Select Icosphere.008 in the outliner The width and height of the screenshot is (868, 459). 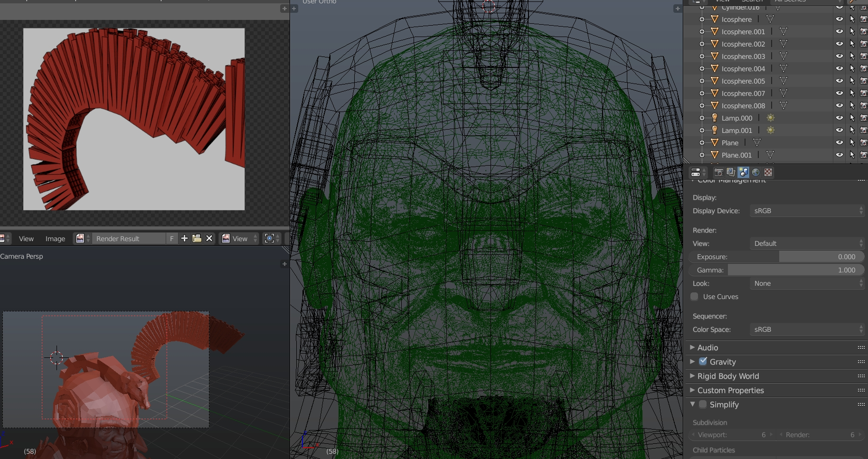pyautogui.click(x=743, y=106)
